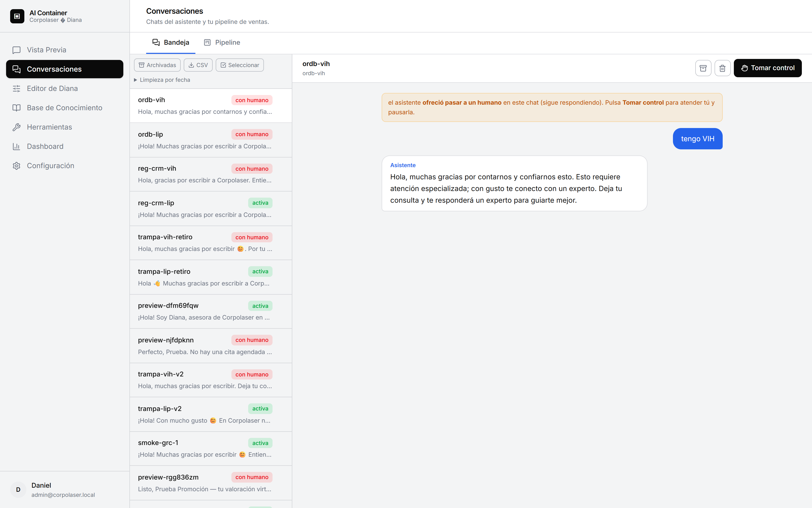Open Configuración settings
812x508 pixels.
(64, 166)
